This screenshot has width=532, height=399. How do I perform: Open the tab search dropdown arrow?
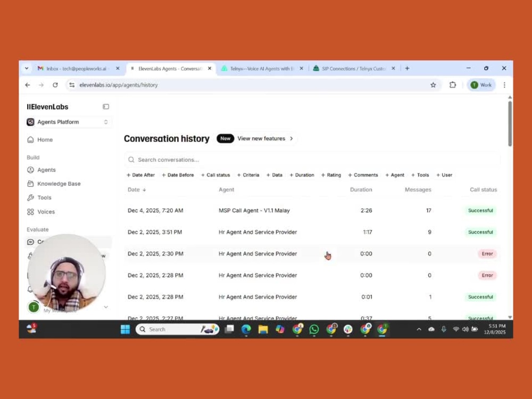(27, 69)
